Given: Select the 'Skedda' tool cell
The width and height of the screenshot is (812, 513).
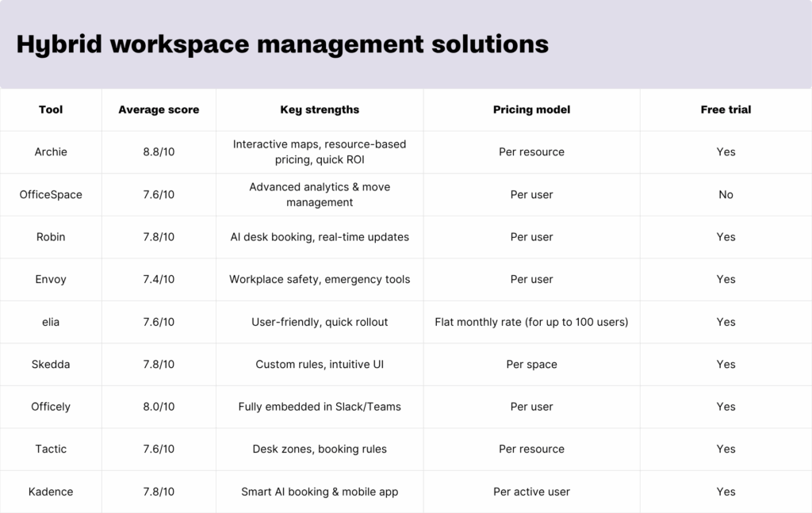Looking at the screenshot, I should pyautogui.click(x=51, y=365).
